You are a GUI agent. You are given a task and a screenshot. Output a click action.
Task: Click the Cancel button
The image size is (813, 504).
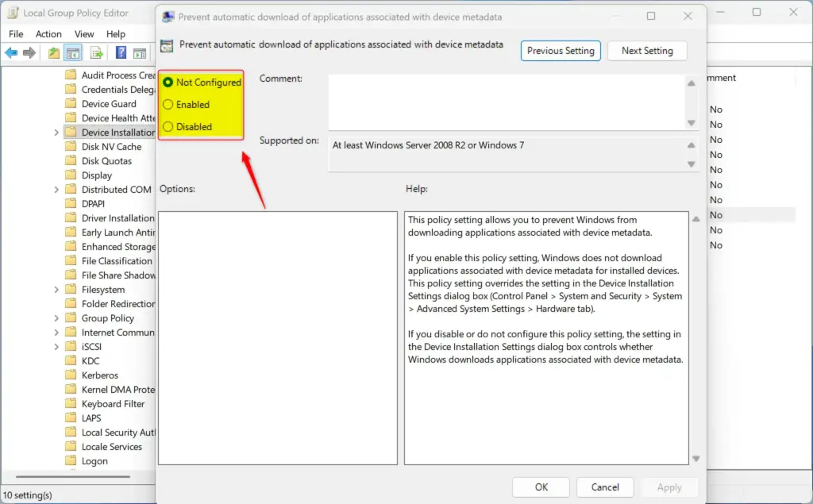[604, 487]
